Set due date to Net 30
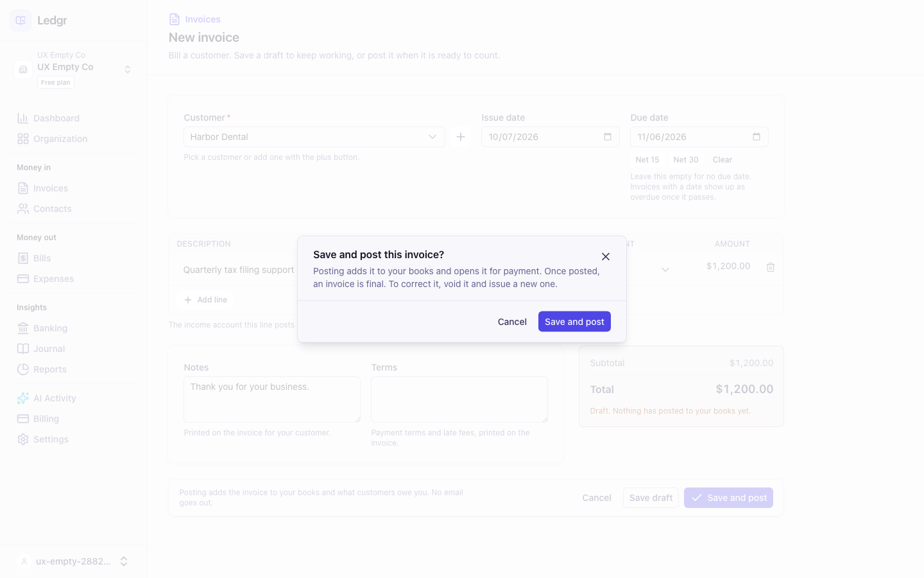 pos(686,160)
